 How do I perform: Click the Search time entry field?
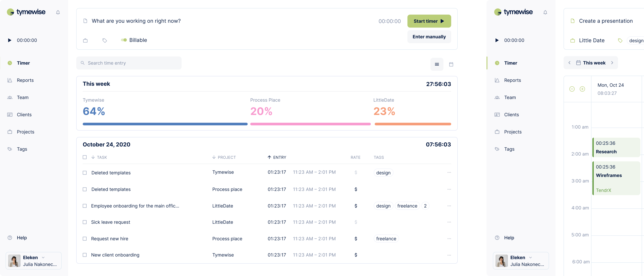pos(129,63)
